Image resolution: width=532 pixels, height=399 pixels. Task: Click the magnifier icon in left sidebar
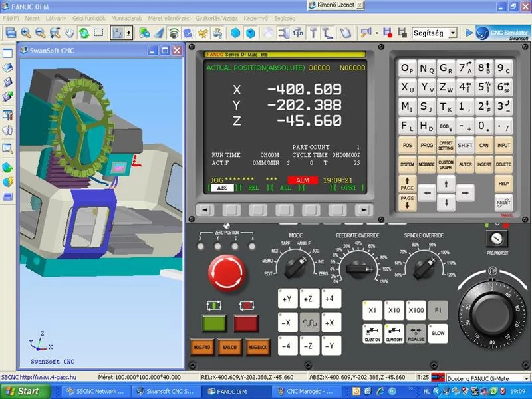(x=7, y=148)
